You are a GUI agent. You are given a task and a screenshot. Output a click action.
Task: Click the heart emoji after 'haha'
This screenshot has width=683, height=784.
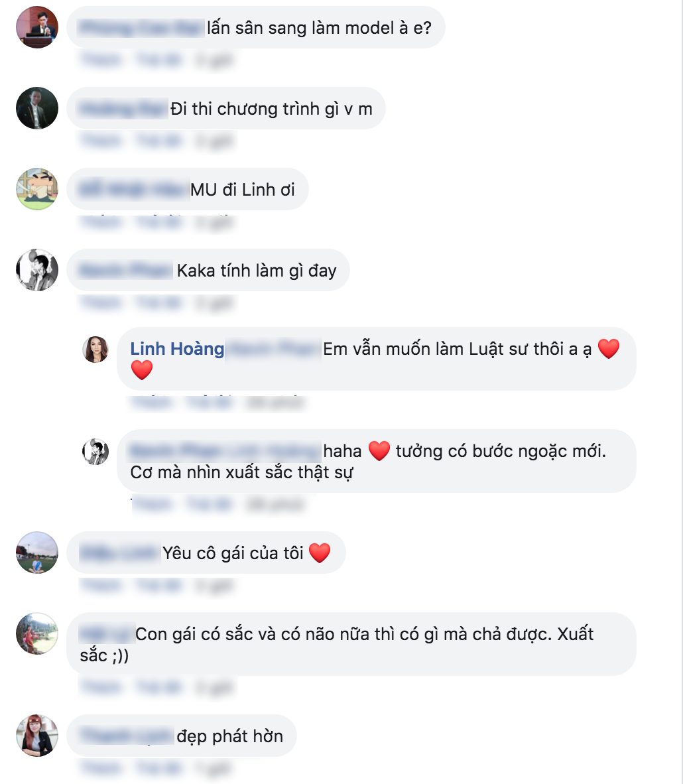point(379,451)
